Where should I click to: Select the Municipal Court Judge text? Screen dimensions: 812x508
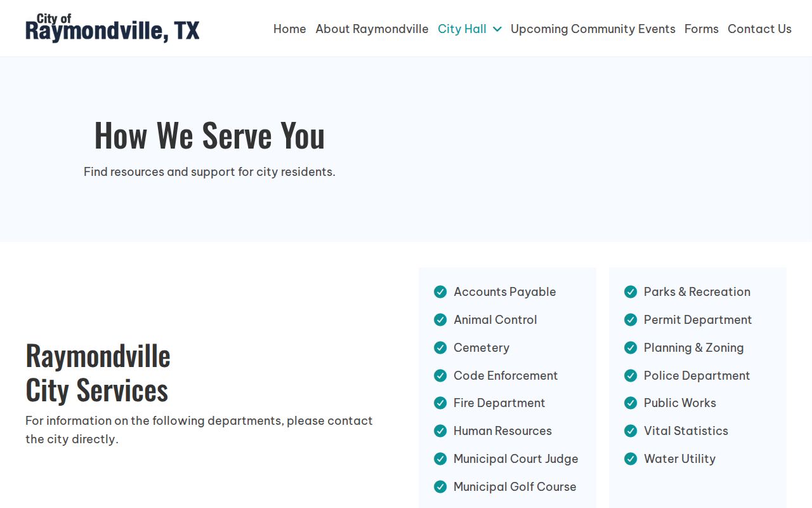coord(516,458)
